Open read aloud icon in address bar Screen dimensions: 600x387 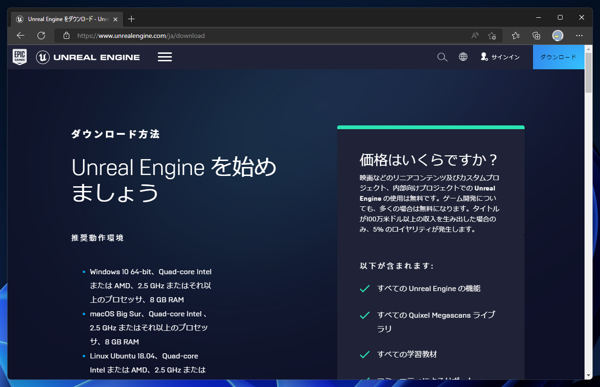point(475,36)
